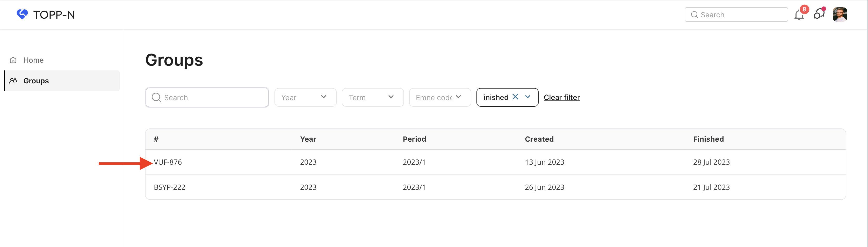The image size is (868, 247).
Task: Select Groups in the sidebar menu
Action: click(36, 81)
